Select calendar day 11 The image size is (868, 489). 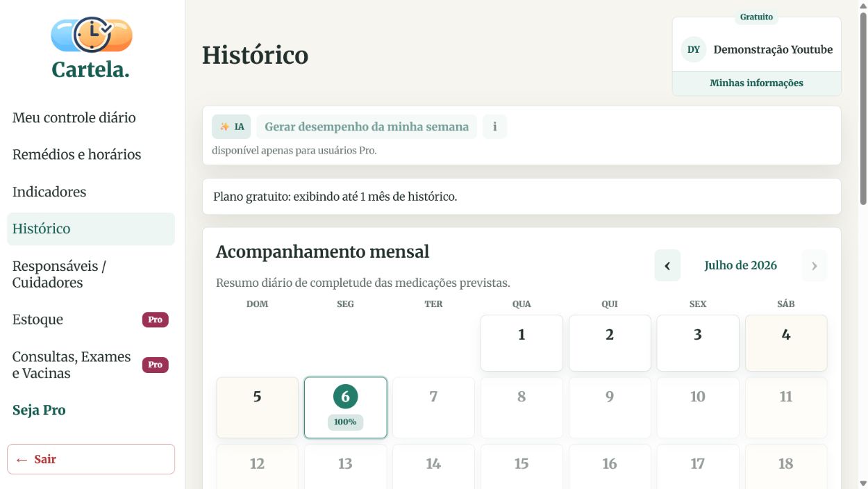[786, 408]
